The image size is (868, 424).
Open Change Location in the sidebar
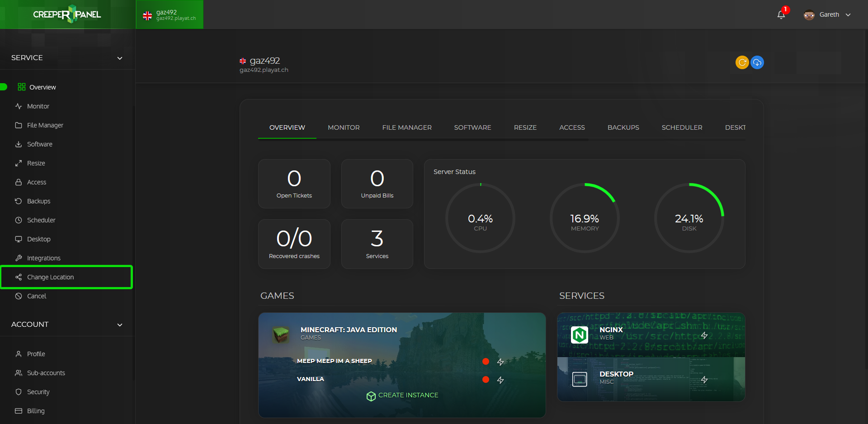point(66,277)
